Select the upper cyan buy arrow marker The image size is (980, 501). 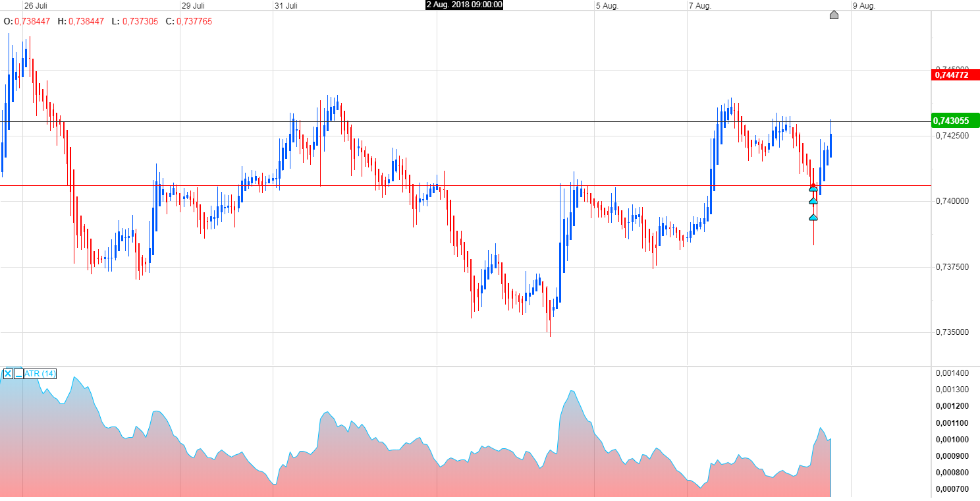tap(813, 189)
